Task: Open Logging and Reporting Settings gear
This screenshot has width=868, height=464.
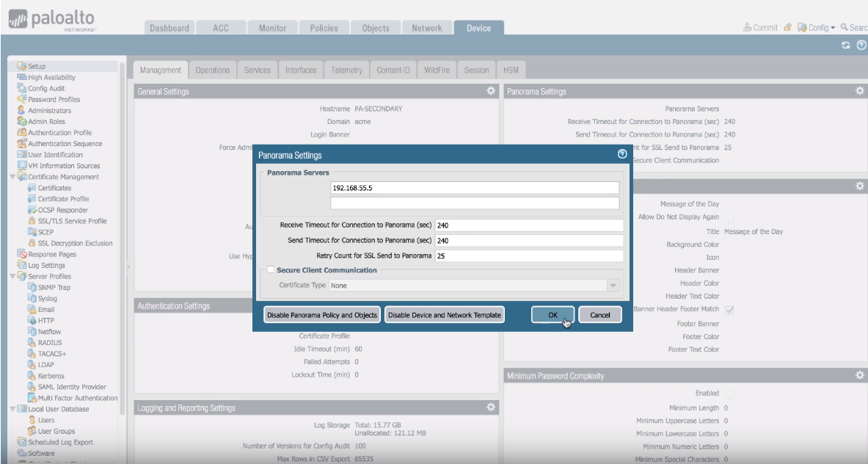Action: [491, 407]
